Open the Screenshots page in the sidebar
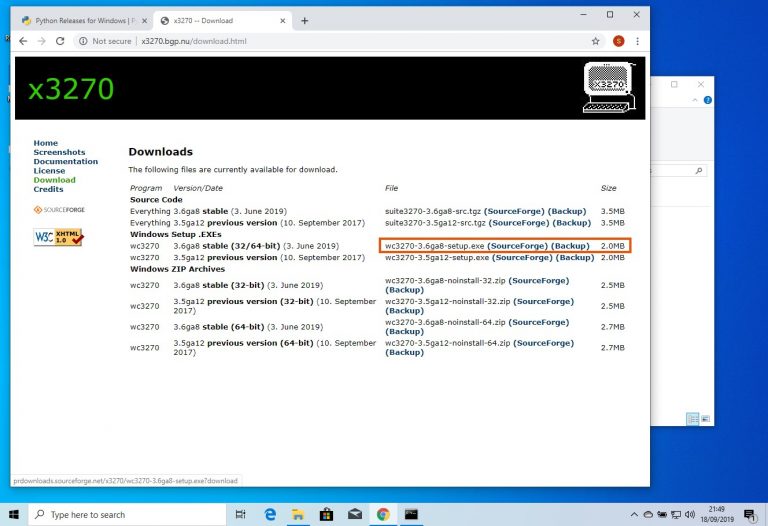The height and width of the screenshot is (526, 768). click(x=59, y=152)
